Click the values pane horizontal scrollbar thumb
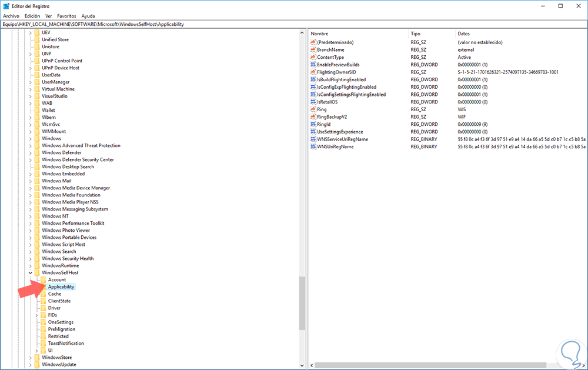This screenshot has height=370, width=588. tap(430, 365)
